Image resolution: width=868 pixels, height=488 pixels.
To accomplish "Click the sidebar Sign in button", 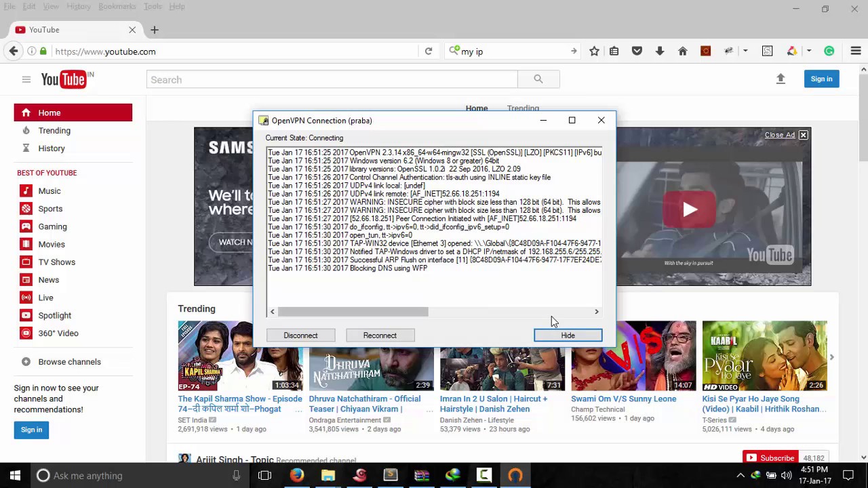I will [31, 430].
